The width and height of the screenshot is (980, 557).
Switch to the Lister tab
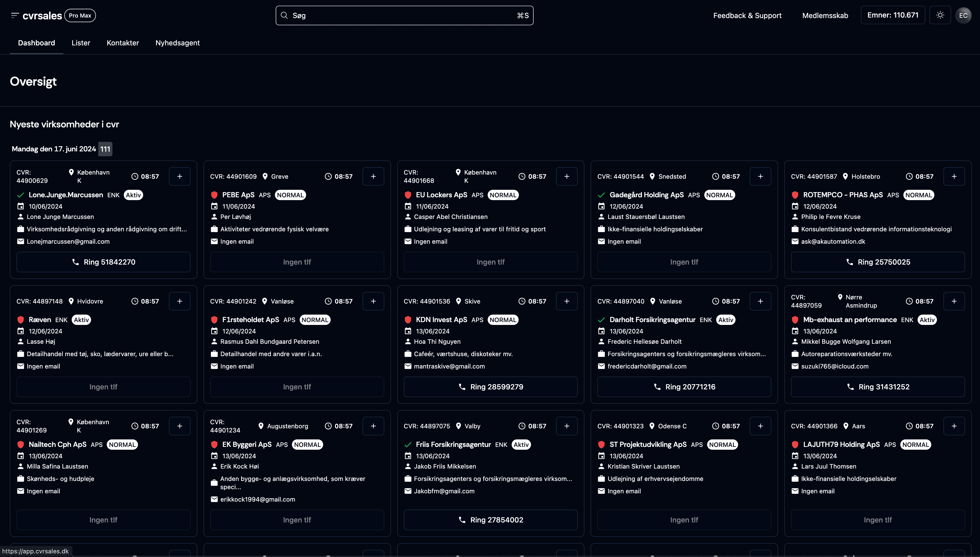pyautogui.click(x=81, y=43)
